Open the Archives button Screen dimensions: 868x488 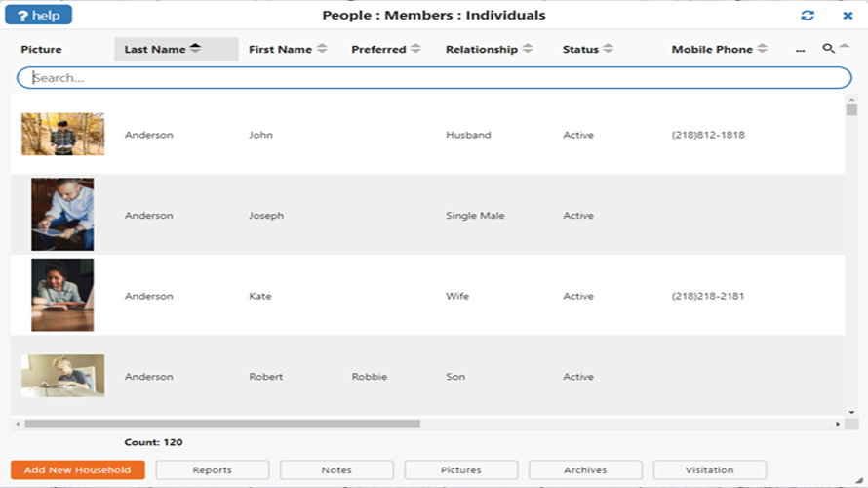[585, 470]
